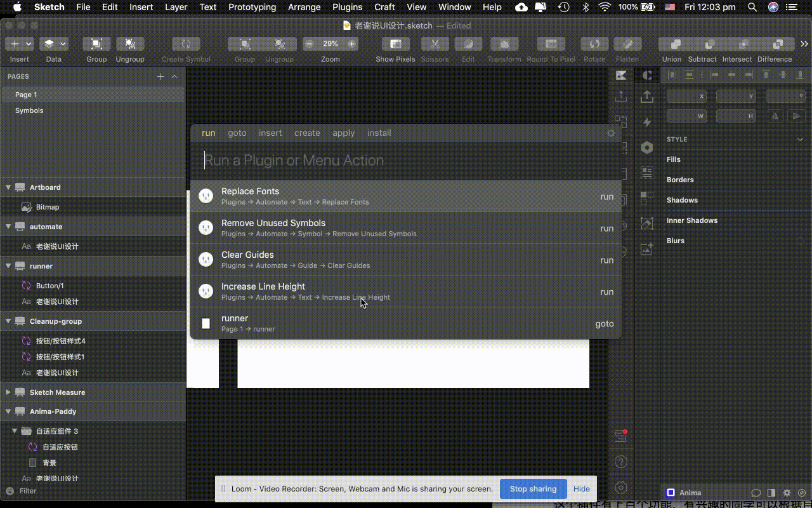Align layers to the left edge
This screenshot has width=812, height=508.
tap(715, 75)
